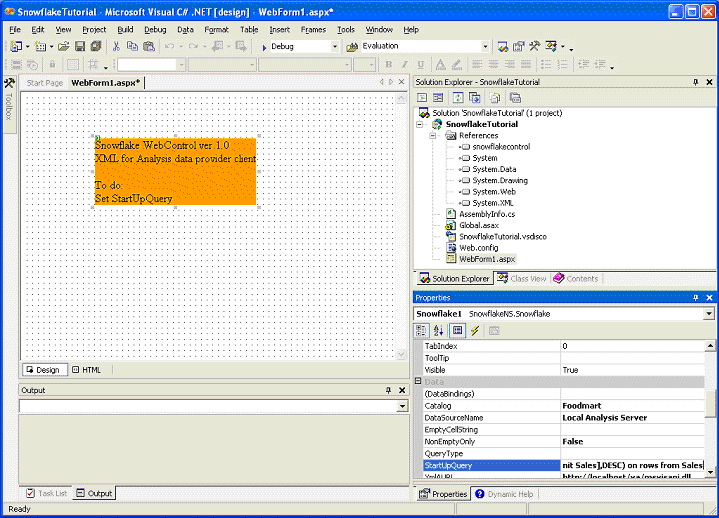Open the Snowflake1 object selector dropdown
719x518 pixels.
click(x=709, y=314)
